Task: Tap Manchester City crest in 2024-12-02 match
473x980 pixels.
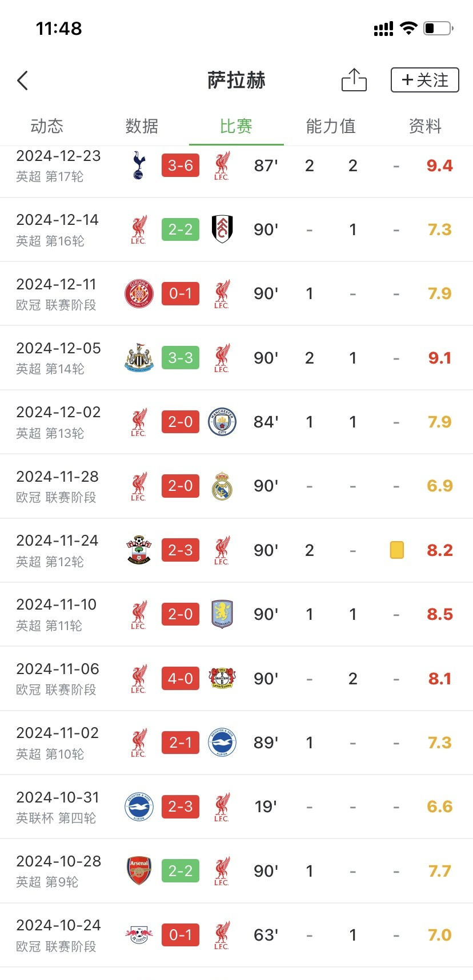Action: click(x=222, y=422)
